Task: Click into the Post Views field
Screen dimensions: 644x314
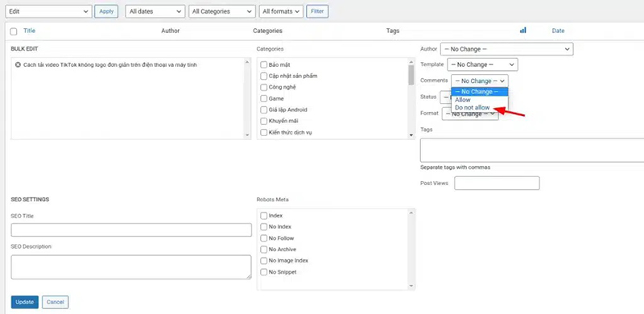Action: click(497, 184)
